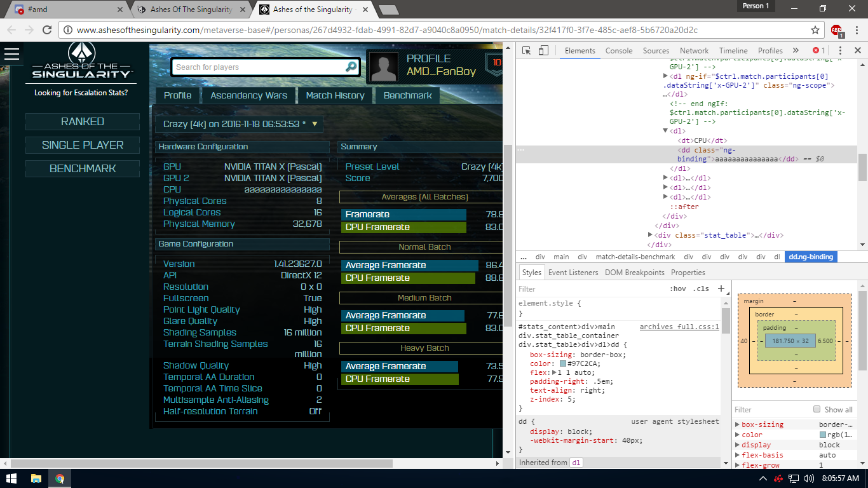This screenshot has width=868, height=488.
Task: Enable the Show all checkbox in computed styles
Action: [817, 409]
